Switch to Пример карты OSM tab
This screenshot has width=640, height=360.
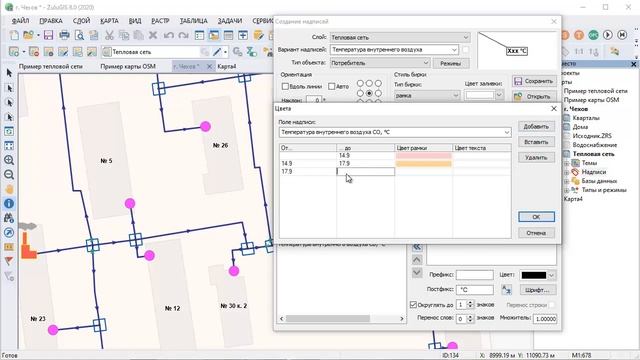(x=128, y=66)
